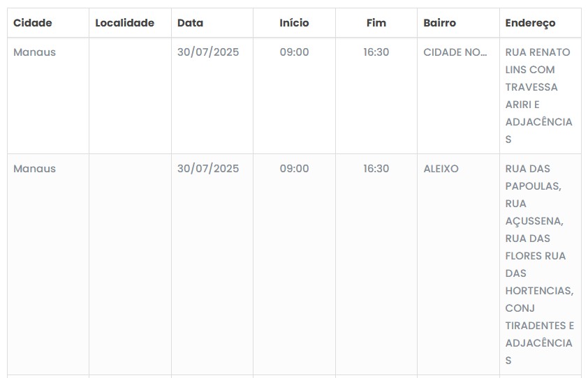Select the 30/07/2025 date in the ALEIXO row
The width and height of the screenshot is (588, 378).
click(208, 169)
